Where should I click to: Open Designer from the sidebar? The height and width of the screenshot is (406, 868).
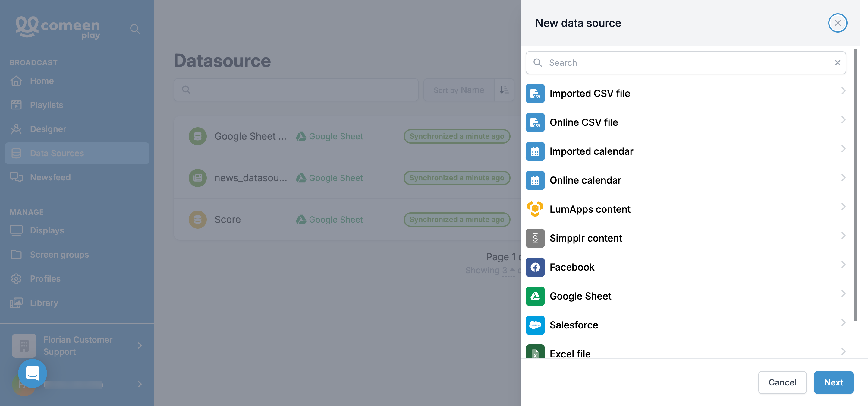click(x=77, y=129)
